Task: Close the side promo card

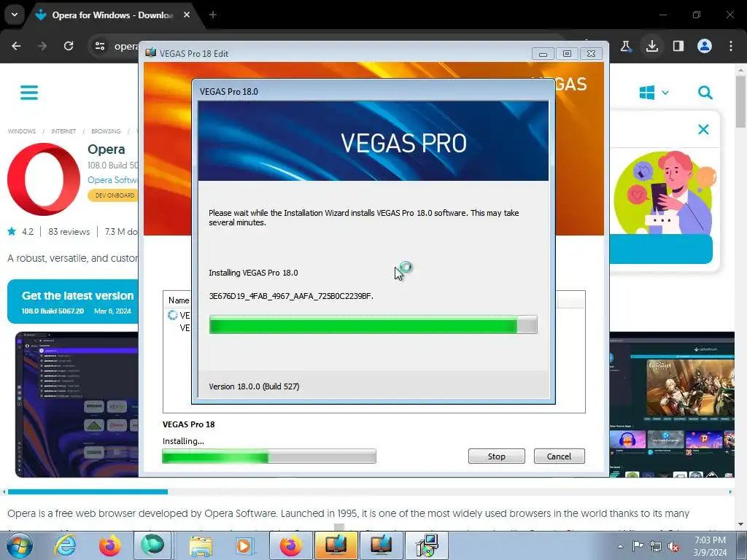Action: [x=703, y=130]
